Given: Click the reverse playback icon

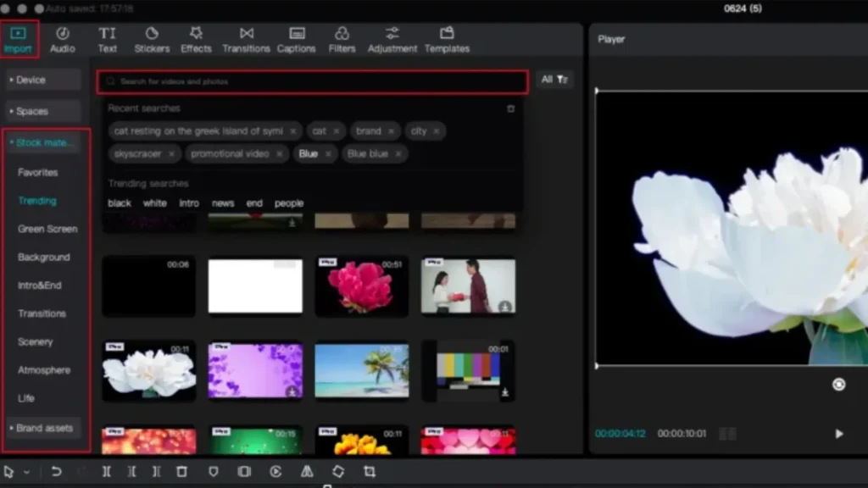Looking at the screenshot, I should (x=275, y=472).
